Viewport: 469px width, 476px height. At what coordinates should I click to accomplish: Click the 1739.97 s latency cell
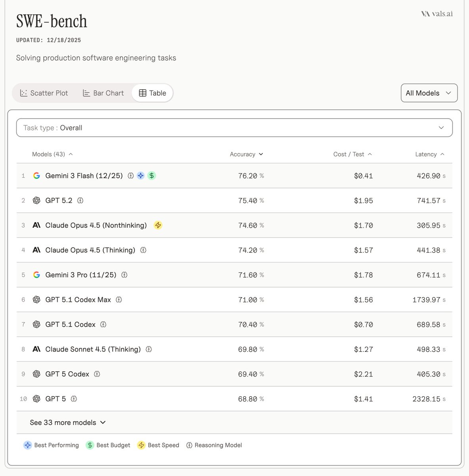click(x=429, y=300)
